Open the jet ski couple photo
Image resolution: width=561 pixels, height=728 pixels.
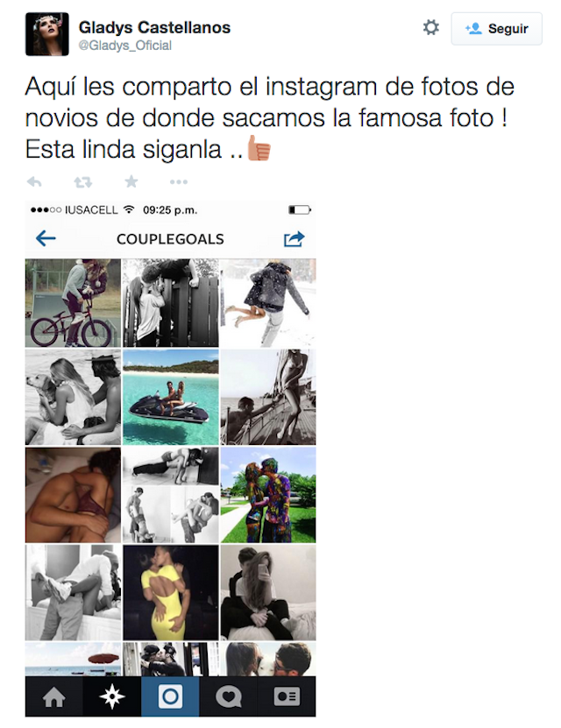point(170,398)
